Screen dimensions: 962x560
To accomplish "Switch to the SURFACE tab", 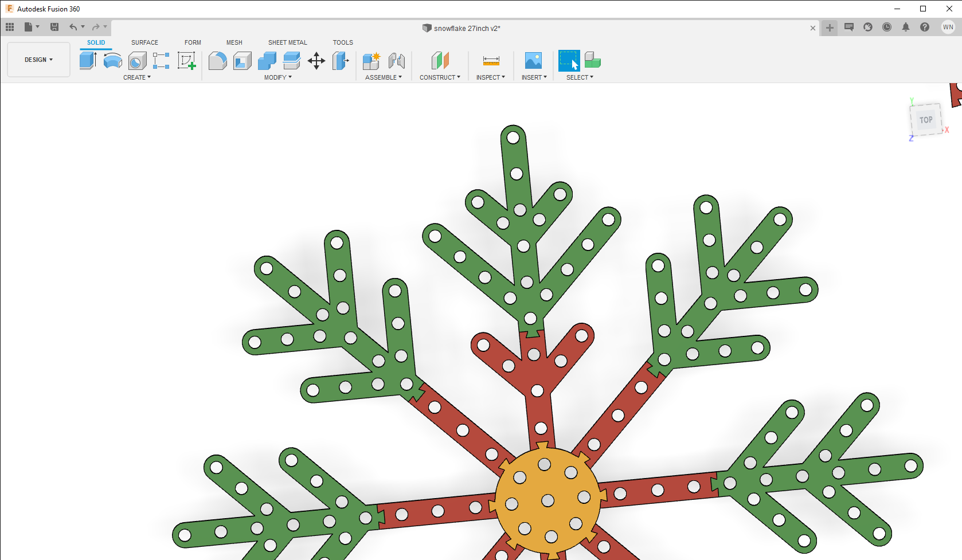I will coord(144,42).
